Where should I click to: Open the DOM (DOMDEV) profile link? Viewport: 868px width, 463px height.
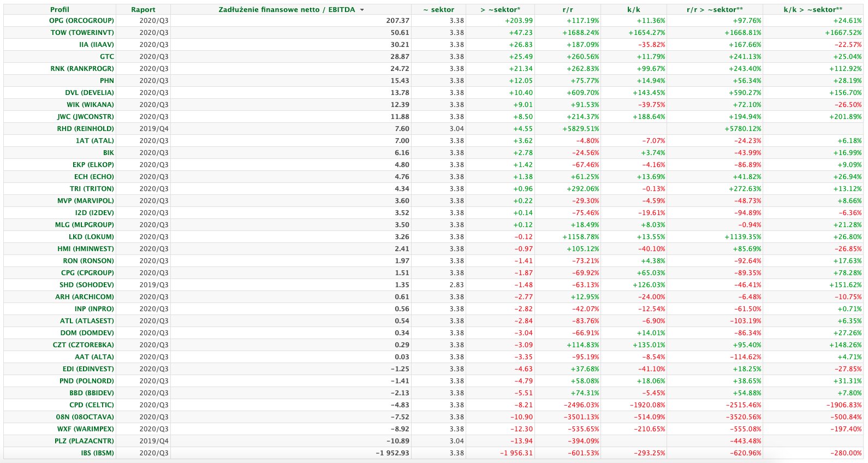coord(87,333)
